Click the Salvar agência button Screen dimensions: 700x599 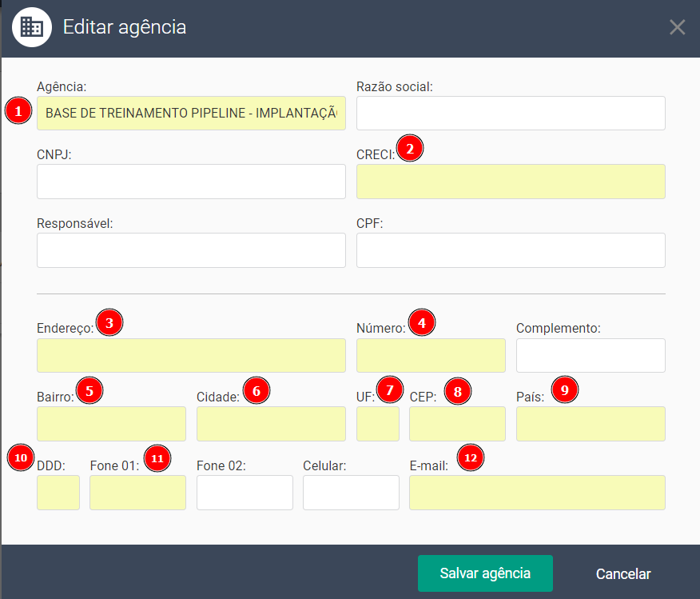tap(485, 573)
